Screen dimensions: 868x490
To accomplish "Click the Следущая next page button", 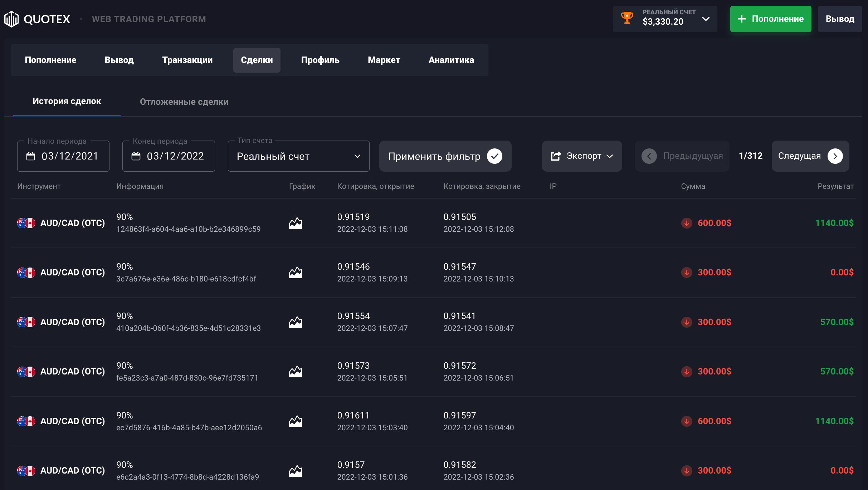I will pyautogui.click(x=810, y=156).
